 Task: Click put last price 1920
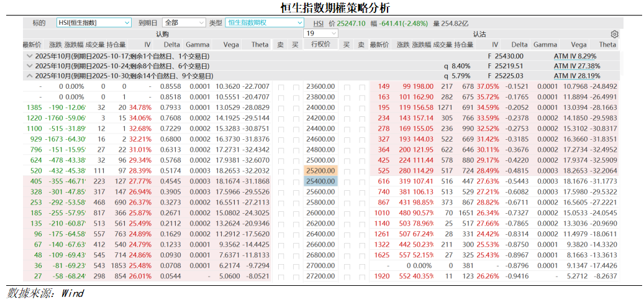click(x=381, y=276)
